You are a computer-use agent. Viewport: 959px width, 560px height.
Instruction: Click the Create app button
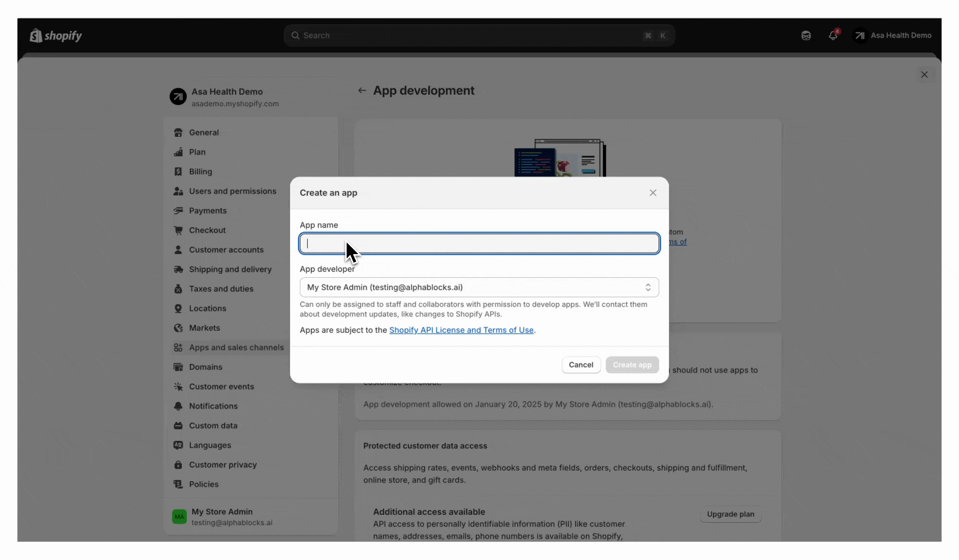point(632,365)
